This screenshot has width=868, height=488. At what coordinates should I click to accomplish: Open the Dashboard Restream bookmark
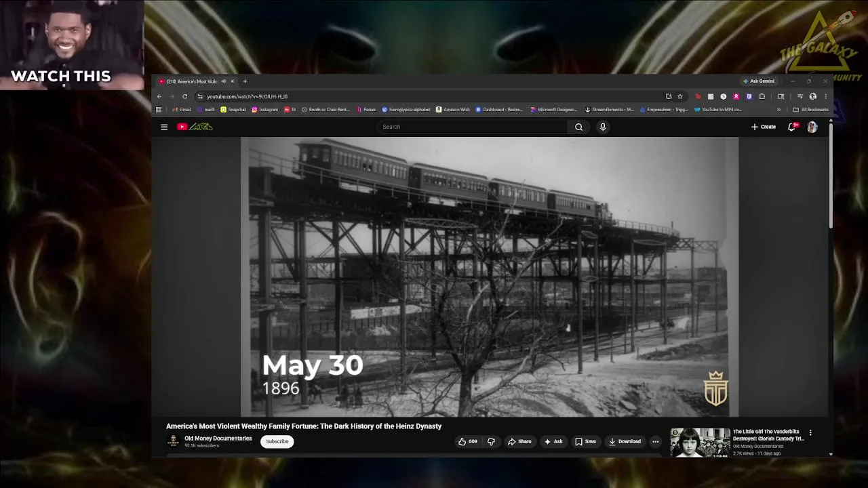[499, 110]
